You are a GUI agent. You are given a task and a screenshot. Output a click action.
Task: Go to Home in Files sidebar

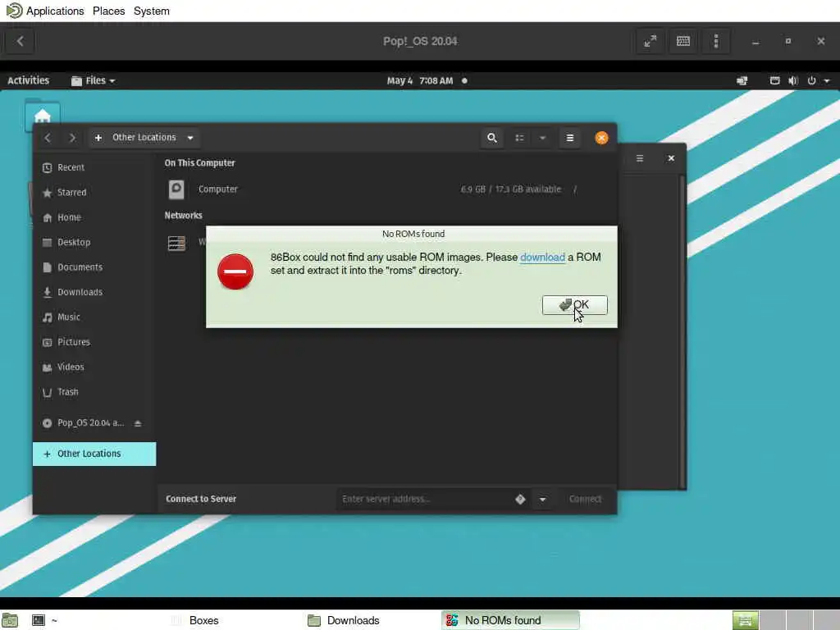tap(94, 217)
